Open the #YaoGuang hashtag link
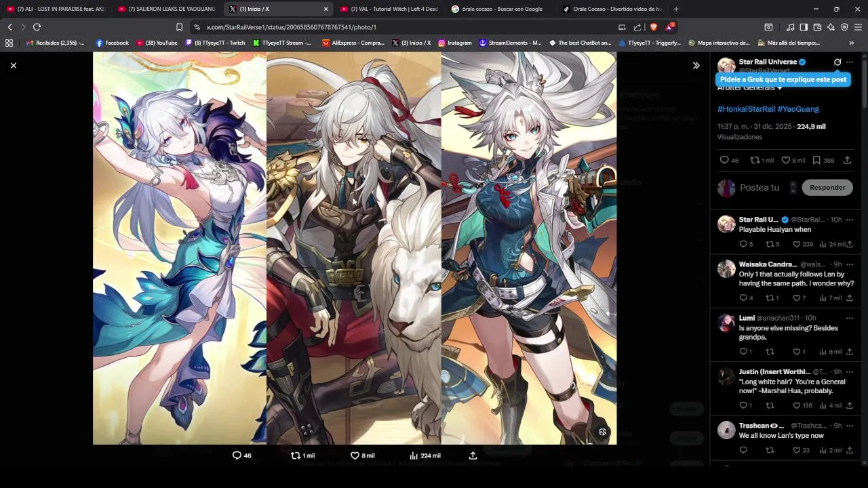This screenshot has height=488, width=868. (x=798, y=109)
